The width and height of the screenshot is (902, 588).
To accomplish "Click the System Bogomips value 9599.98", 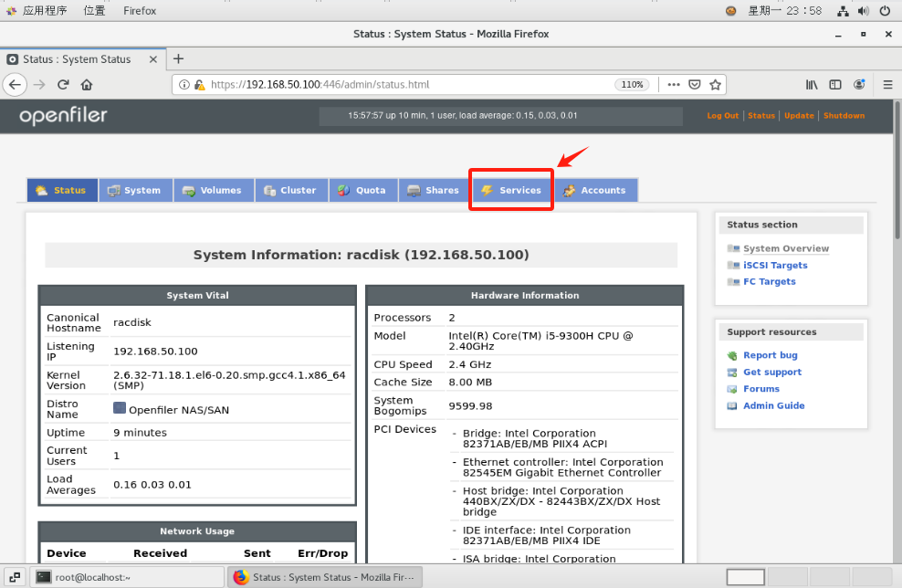I will coord(470,406).
